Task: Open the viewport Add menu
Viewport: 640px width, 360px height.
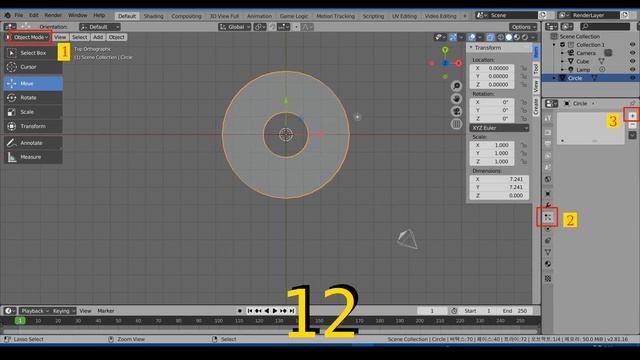Action: [98, 37]
